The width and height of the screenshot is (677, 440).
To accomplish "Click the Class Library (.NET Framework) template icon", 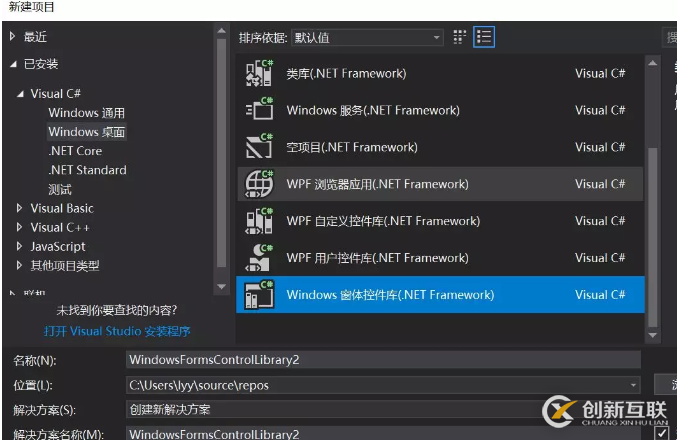I will pos(259,73).
